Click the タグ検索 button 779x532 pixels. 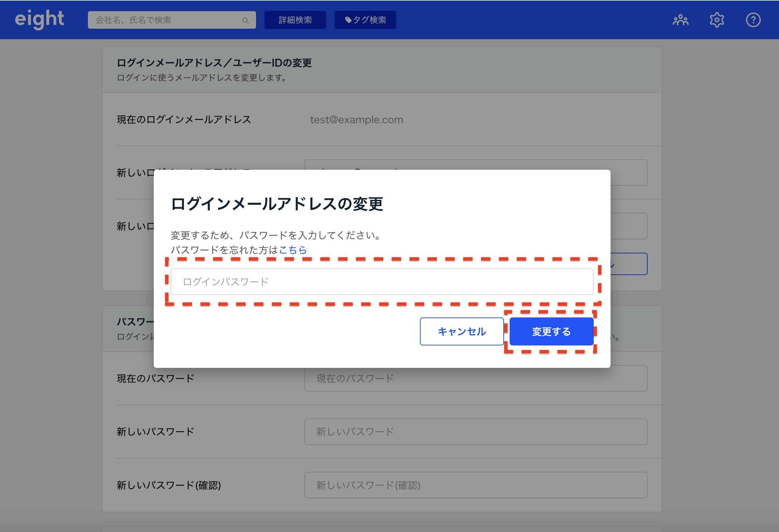[365, 20]
